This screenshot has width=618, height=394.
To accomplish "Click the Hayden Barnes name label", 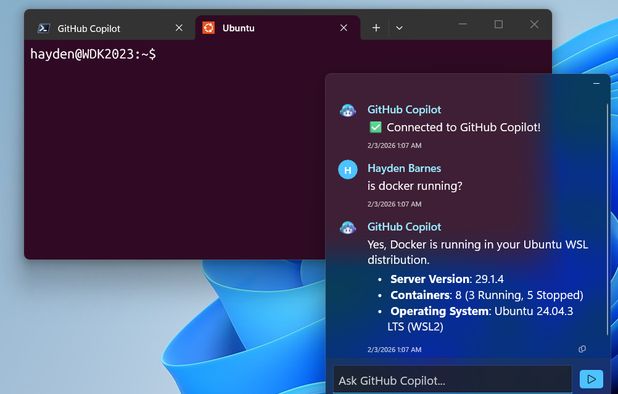I will (404, 168).
